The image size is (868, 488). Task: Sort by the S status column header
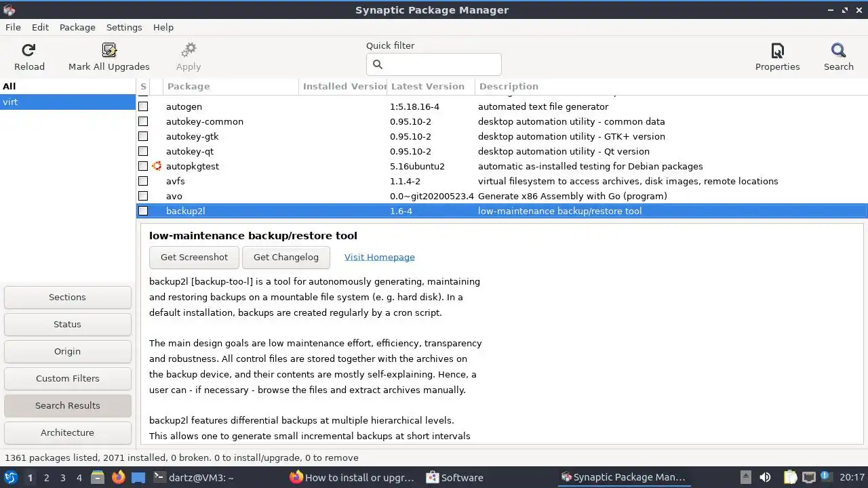coord(143,86)
